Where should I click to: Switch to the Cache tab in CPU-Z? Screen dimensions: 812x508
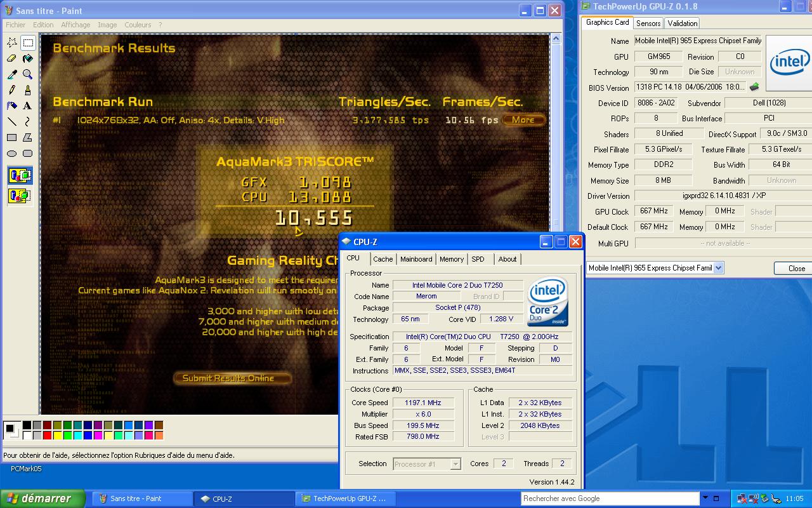pos(383,259)
